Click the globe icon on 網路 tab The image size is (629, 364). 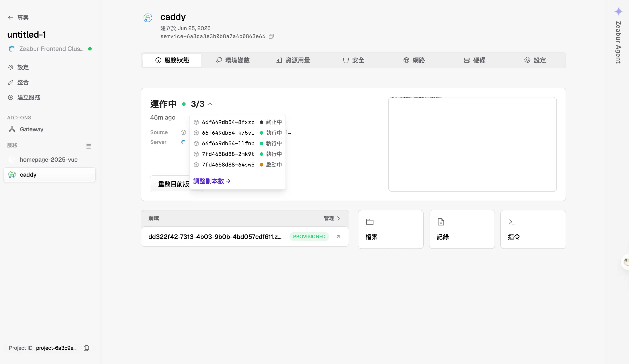(406, 60)
